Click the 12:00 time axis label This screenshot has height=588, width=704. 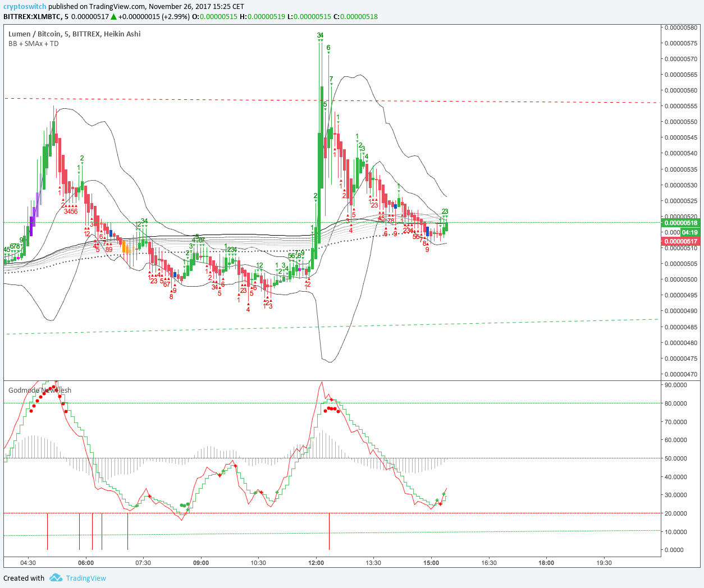tap(316, 563)
